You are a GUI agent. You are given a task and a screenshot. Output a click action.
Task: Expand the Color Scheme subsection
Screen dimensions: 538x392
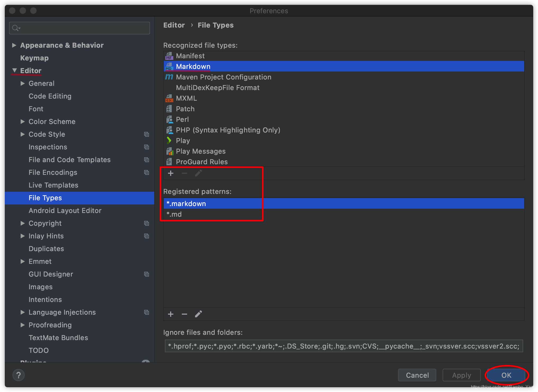point(23,122)
